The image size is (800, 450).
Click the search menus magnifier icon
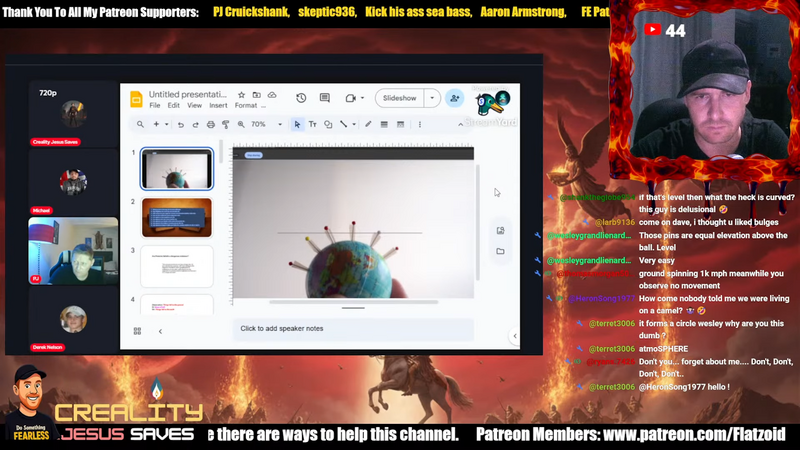pyautogui.click(x=140, y=124)
